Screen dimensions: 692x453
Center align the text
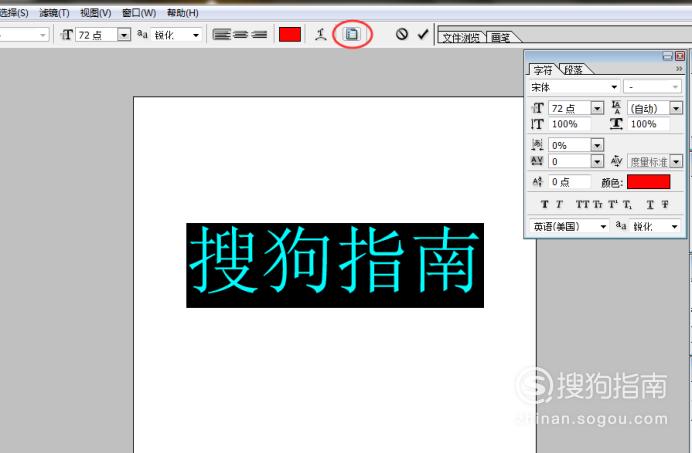241,34
